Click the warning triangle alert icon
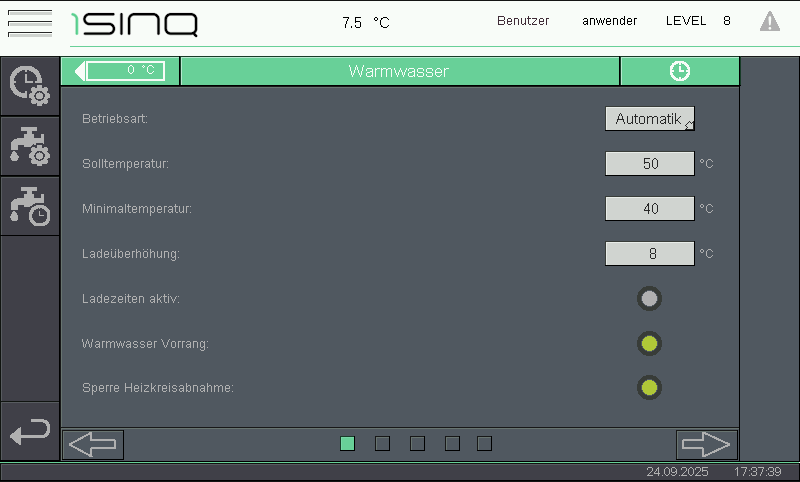Image resolution: width=800 pixels, height=482 pixels. tap(769, 21)
